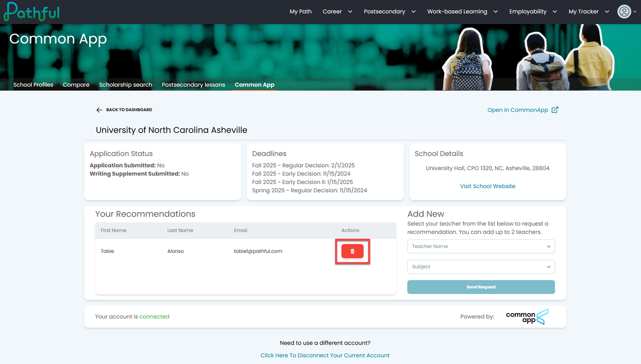Click the Send Request button

[x=481, y=287]
